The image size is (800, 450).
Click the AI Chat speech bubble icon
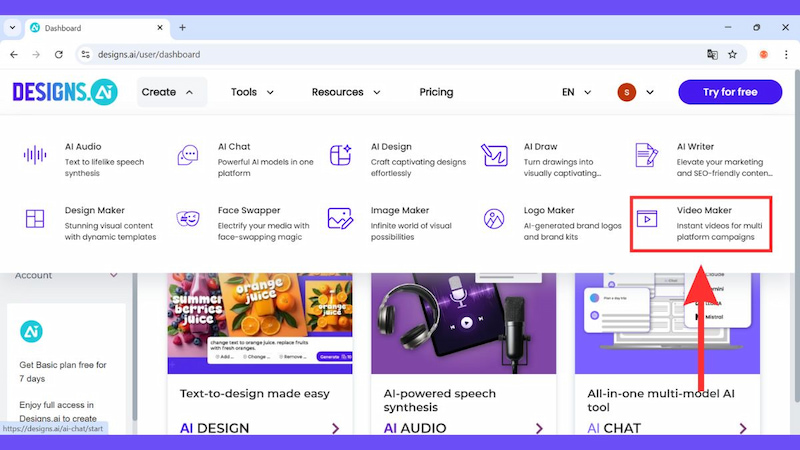[x=188, y=155]
